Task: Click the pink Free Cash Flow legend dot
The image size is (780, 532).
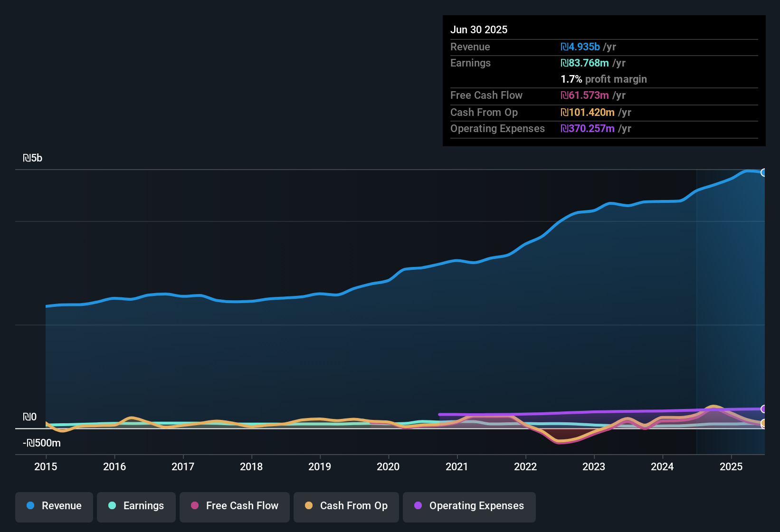Action: pyautogui.click(x=194, y=506)
